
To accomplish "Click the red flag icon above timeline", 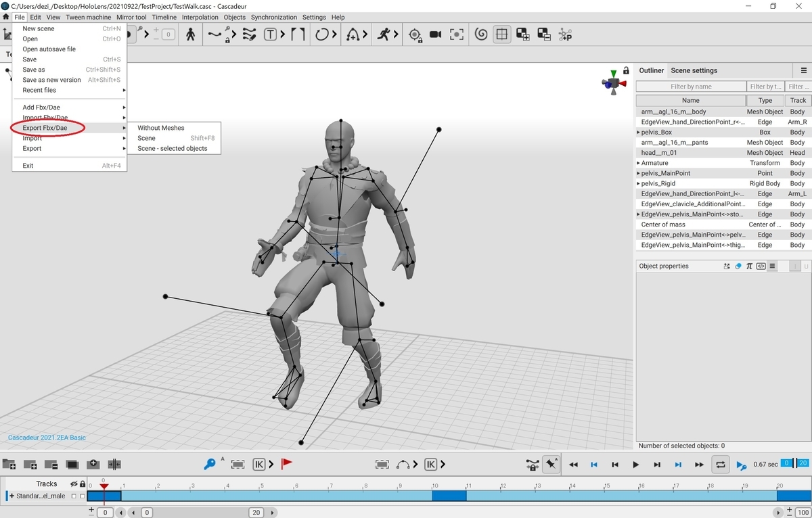I will (287, 464).
